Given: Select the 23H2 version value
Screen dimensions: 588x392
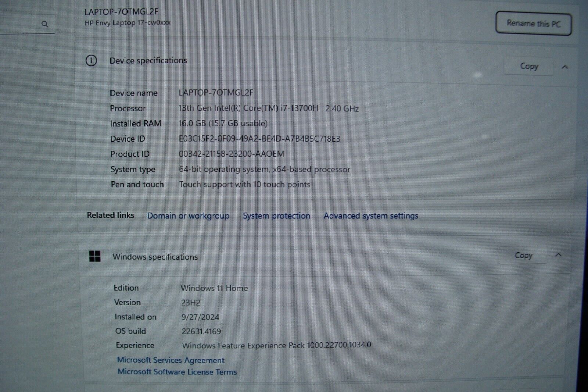Looking at the screenshot, I should 191,303.
